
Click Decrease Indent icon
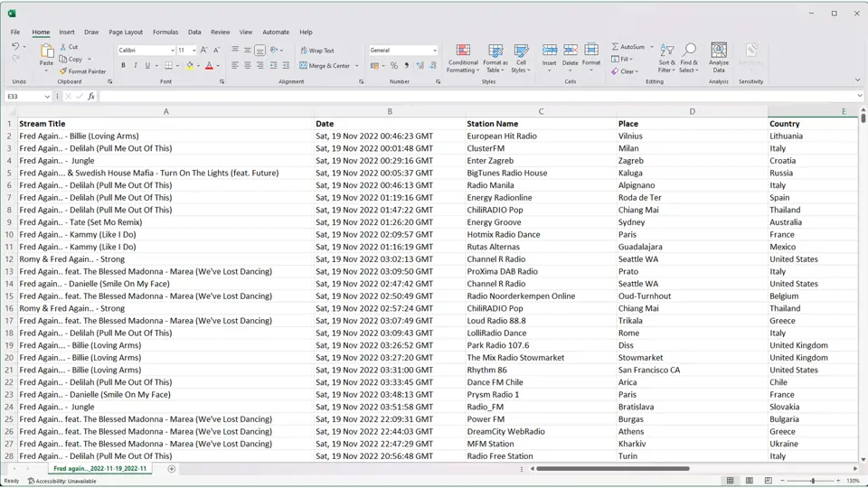[x=273, y=65]
